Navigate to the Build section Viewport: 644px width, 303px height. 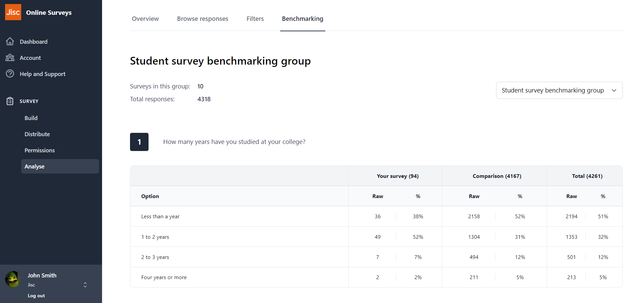[31, 118]
